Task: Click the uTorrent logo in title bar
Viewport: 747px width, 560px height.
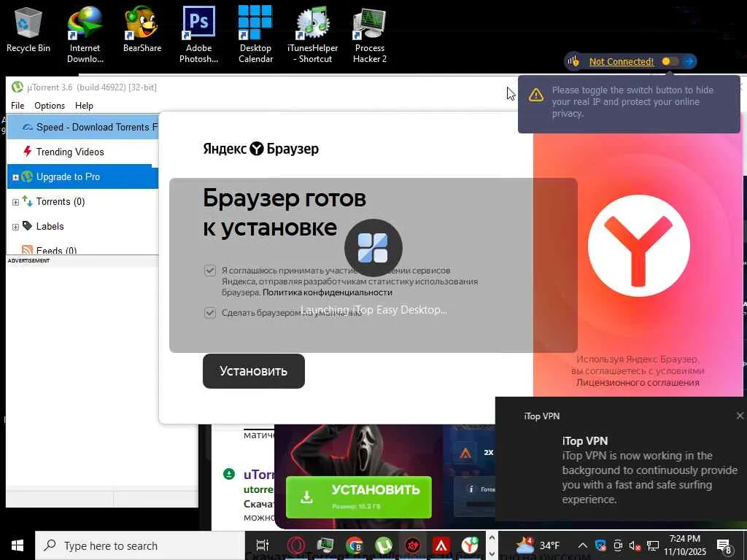Action: [18, 87]
